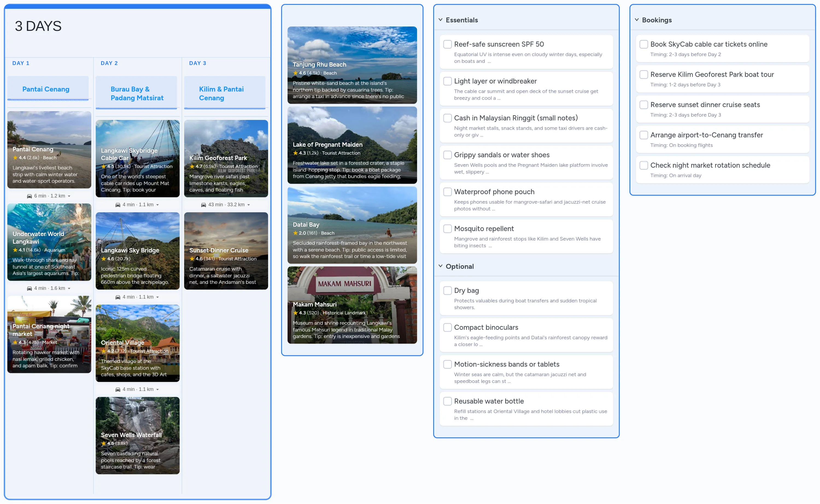This screenshot has height=504, width=820.
Task: Open the Langkawi Sky Bridge card
Action: click(x=138, y=251)
